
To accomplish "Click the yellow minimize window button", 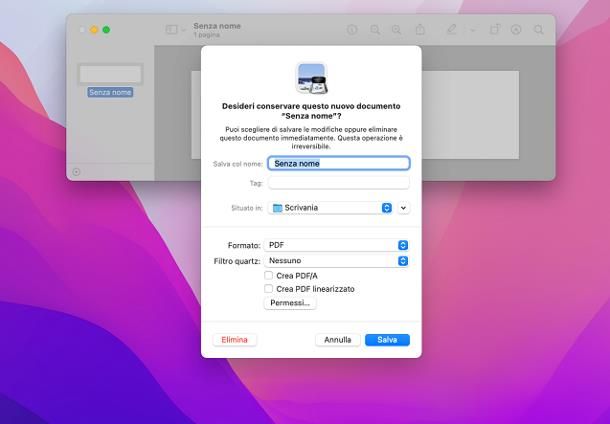I will [x=94, y=30].
